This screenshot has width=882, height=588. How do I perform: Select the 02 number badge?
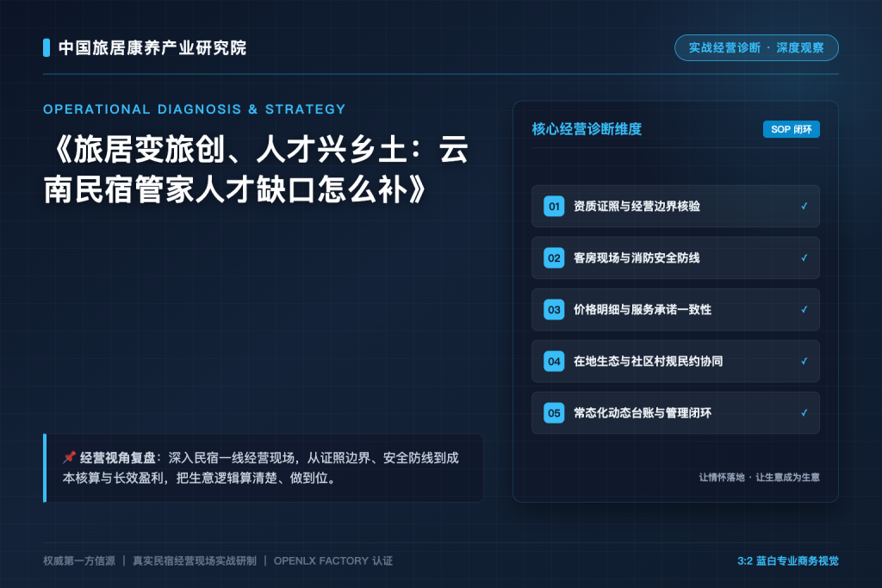(x=554, y=258)
